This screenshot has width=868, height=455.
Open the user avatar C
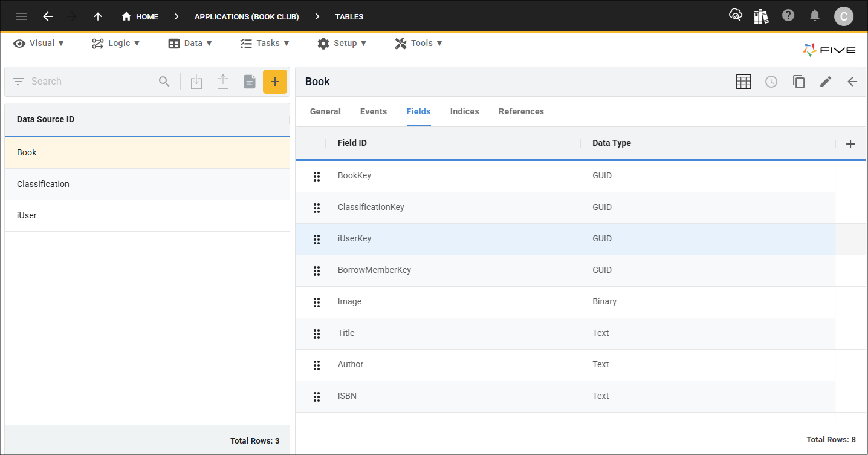pos(844,16)
